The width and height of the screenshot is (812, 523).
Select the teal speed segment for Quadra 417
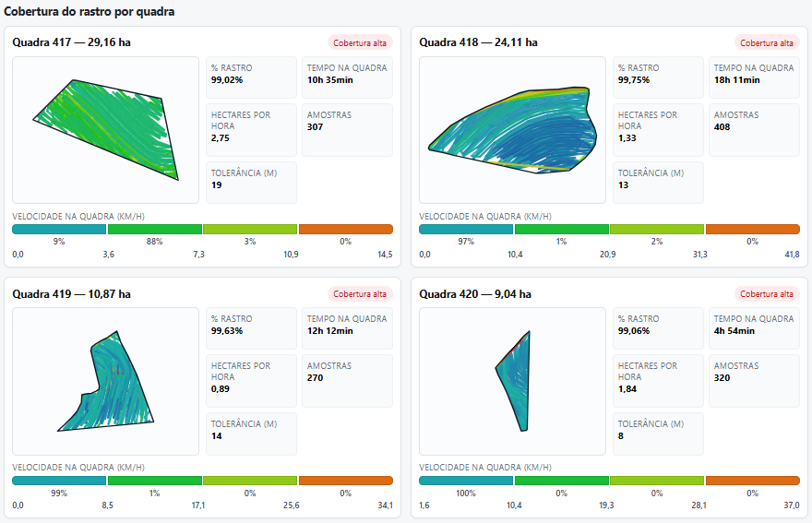(x=59, y=229)
